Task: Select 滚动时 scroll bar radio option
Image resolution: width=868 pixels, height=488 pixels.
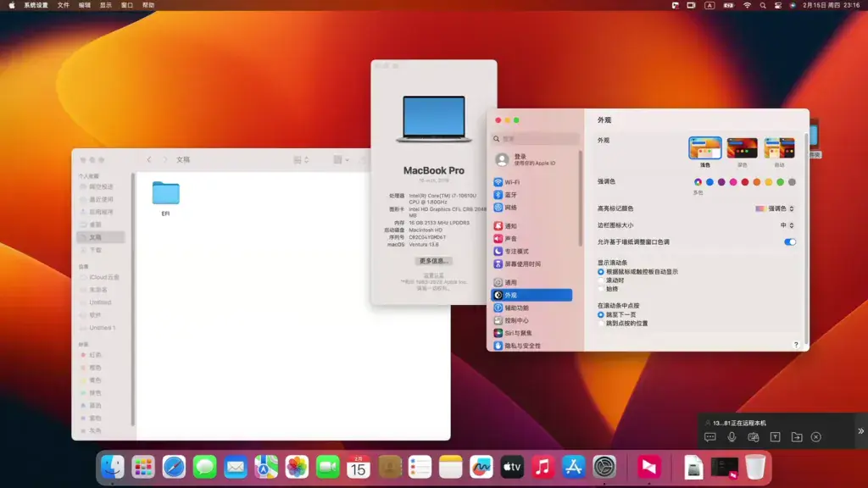Action: (x=601, y=280)
